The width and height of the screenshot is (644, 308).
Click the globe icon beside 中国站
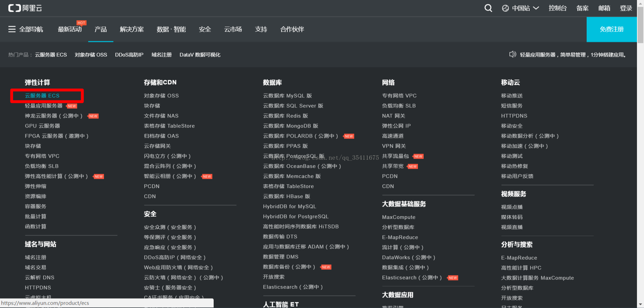tap(505, 8)
